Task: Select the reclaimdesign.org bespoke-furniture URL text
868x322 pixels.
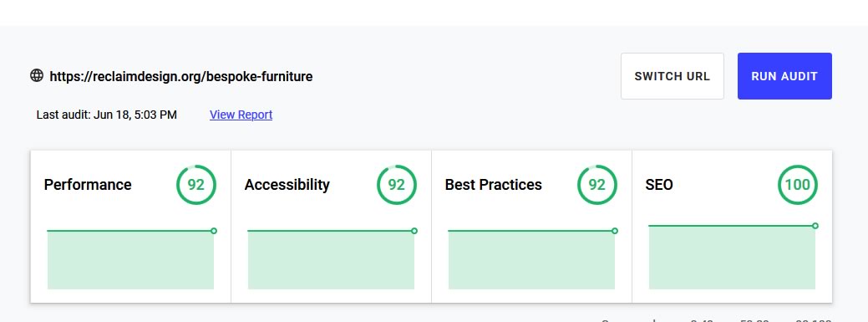Action: [181, 76]
